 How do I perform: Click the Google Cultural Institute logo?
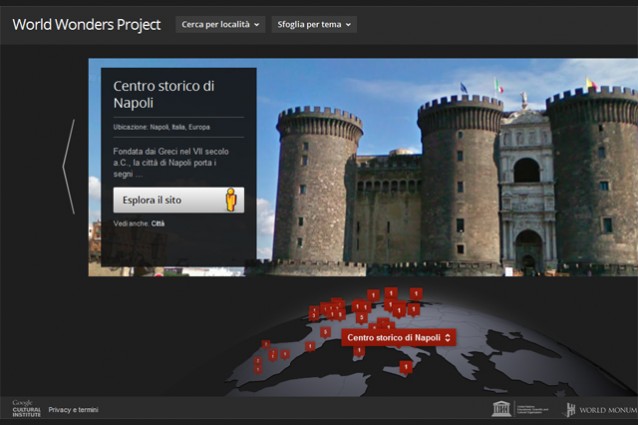26,409
